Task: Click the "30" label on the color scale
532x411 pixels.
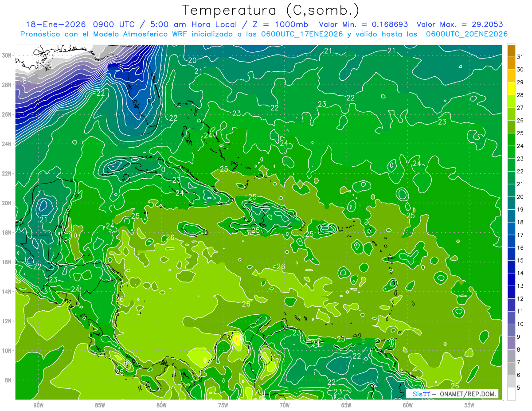Action: 520,69
